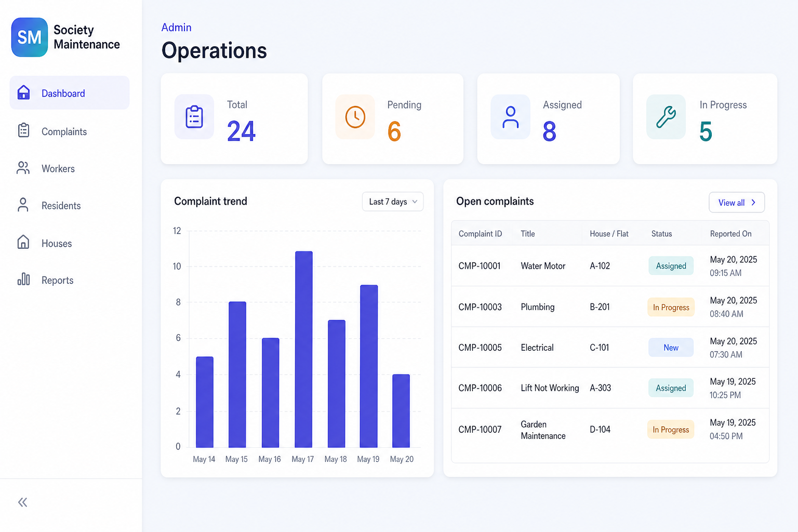Click the Total card clipboard icon
The height and width of the screenshot is (532, 798).
194,117
